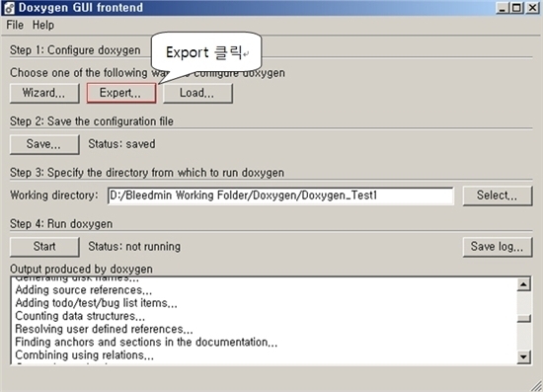The height and width of the screenshot is (392, 543).
Task: Click the Working directory input field
Action: [280, 196]
